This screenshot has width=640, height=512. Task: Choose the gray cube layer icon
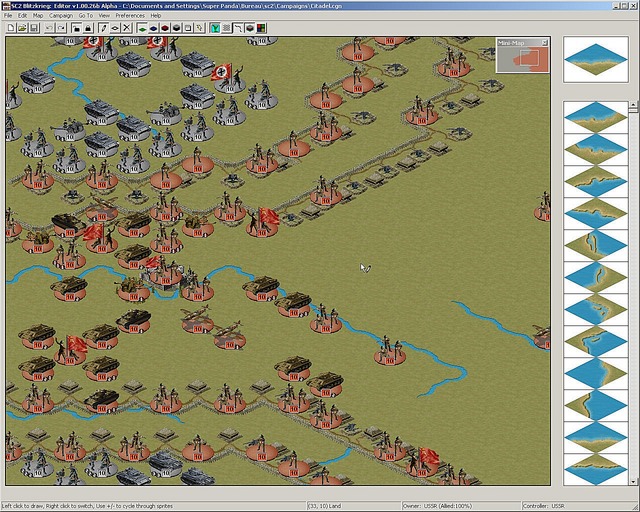click(176, 28)
